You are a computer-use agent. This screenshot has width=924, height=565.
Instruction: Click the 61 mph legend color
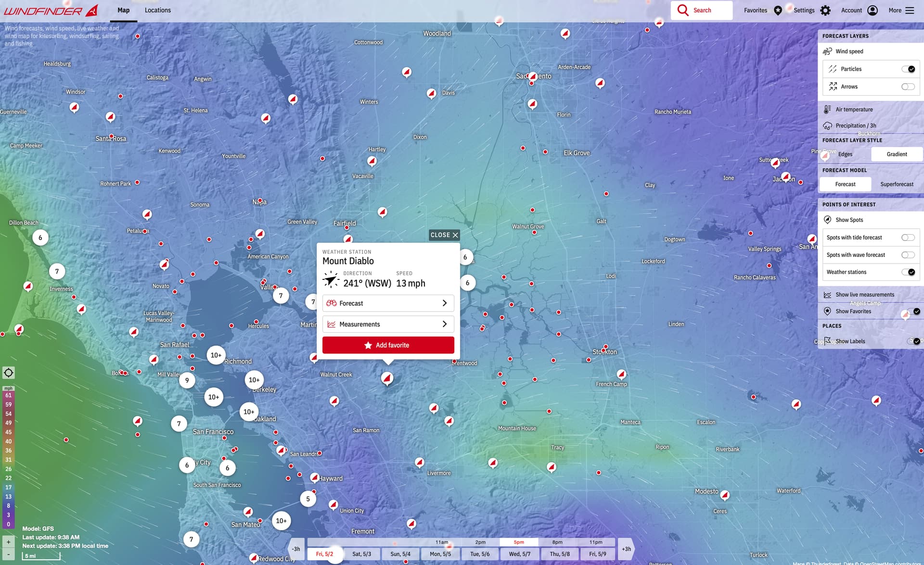click(x=8, y=395)
